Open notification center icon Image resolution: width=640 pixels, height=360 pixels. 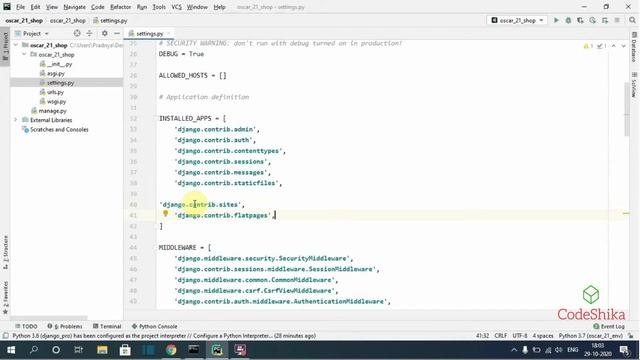[624, 350]
